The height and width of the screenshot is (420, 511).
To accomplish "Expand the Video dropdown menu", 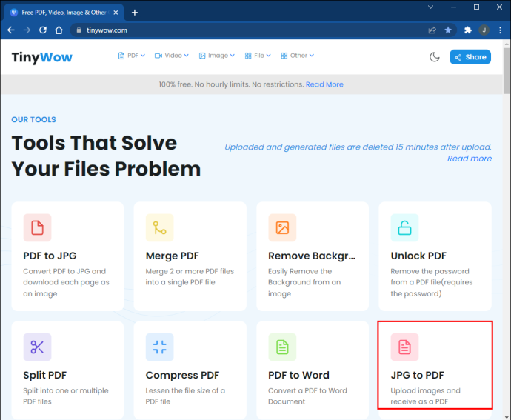I will point(172,56).
